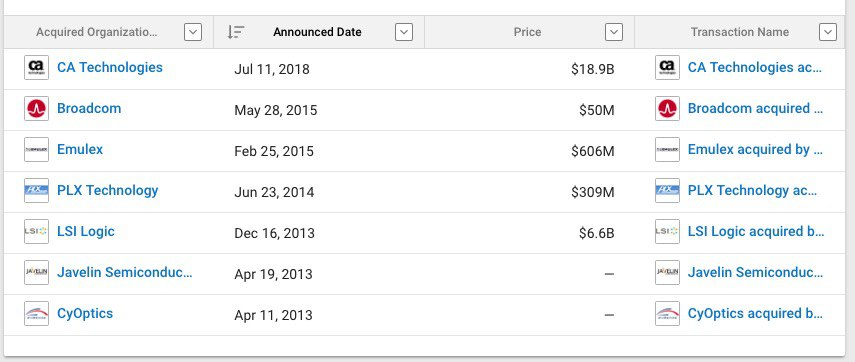Click the CA Technologies logo in Acquired Organization column
Screen dimensions: 855x362
[37, 68]
